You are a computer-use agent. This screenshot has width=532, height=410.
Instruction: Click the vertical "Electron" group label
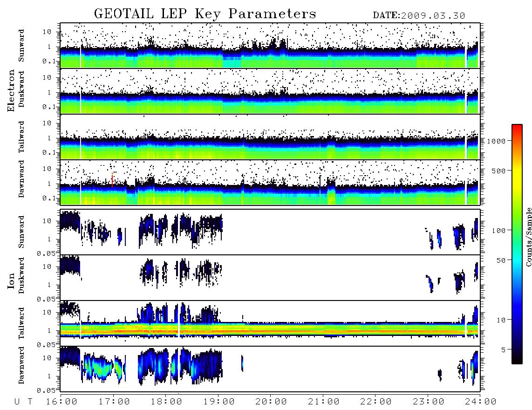point(11,91)
